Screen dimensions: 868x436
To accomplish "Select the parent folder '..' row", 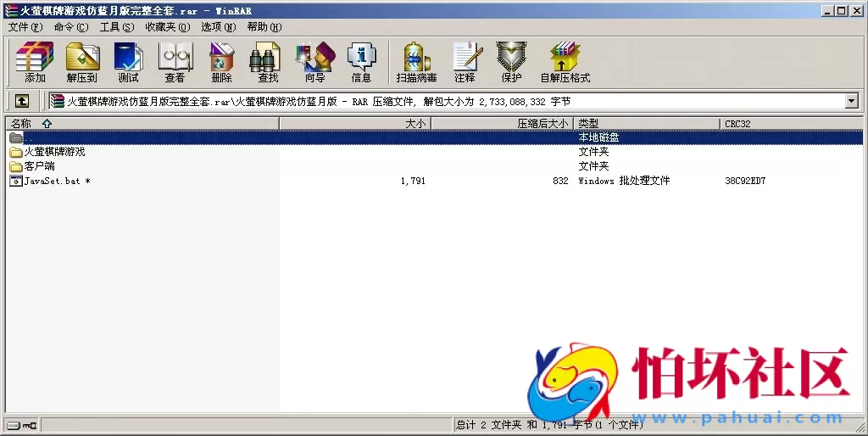I will (434, 137).
